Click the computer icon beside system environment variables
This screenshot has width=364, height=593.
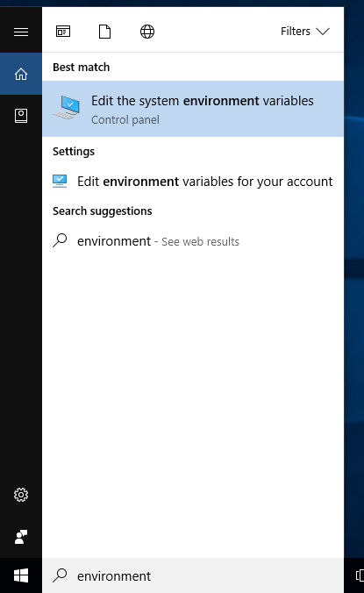(x=67, y=107)
